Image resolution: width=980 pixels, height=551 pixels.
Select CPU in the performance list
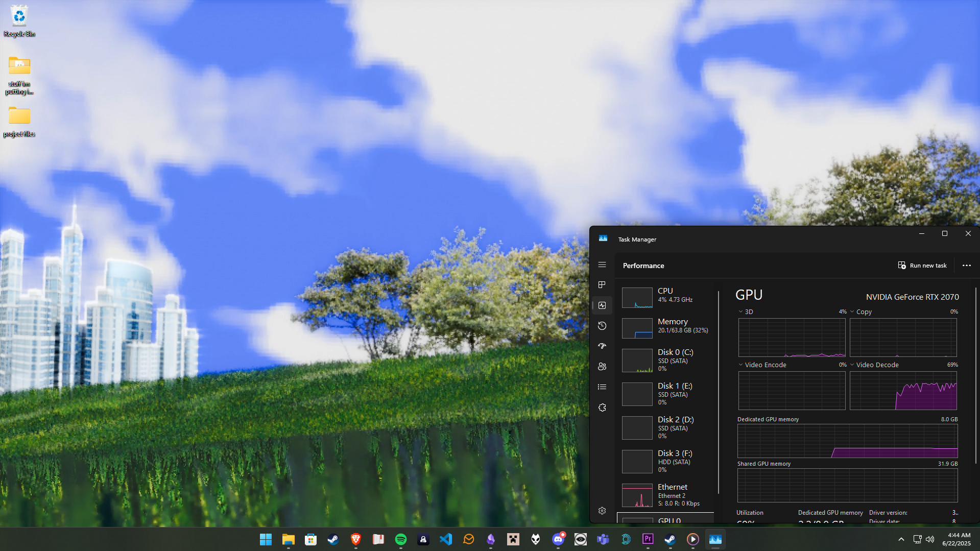pyautogui.click(x=666, y=297)
